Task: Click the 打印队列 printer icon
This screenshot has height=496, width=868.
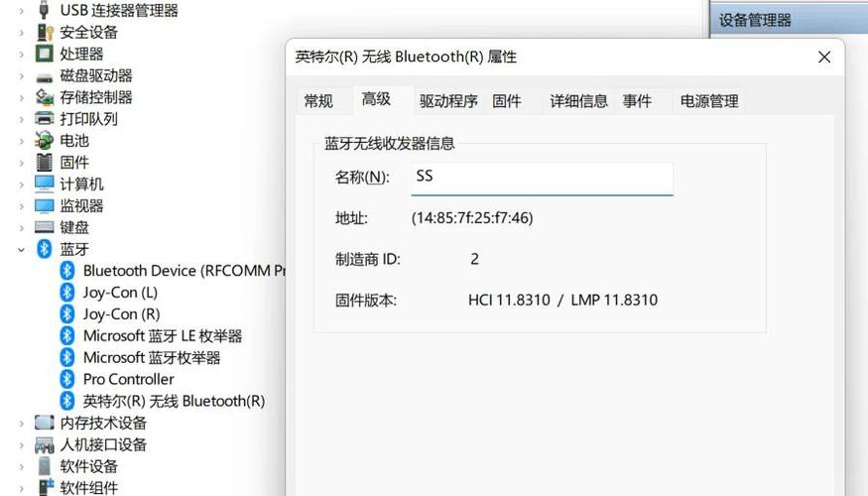Action: click(45, 118)
